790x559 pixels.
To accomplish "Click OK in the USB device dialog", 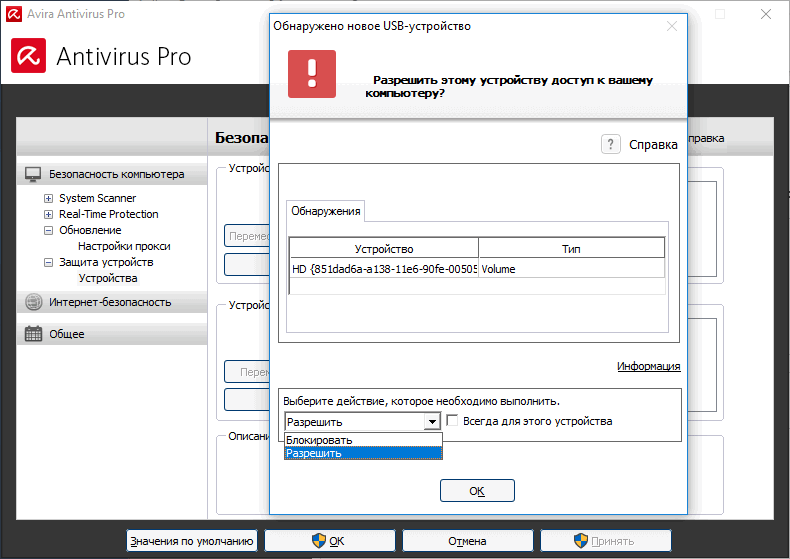I will [477, 491].
